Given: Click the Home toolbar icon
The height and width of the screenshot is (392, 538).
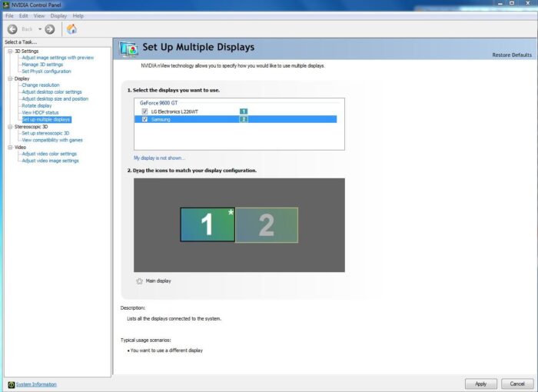Looking at the screenshot, I should (x=71, y=29).
